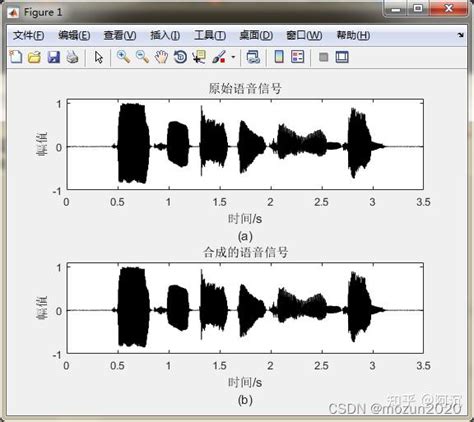Open file with the folder icon

pos(34,57)
